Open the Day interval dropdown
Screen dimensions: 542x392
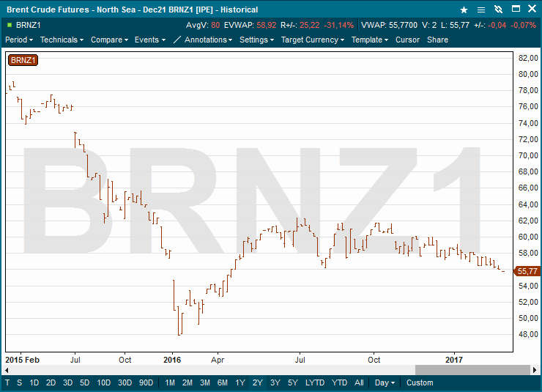[385, 382]
